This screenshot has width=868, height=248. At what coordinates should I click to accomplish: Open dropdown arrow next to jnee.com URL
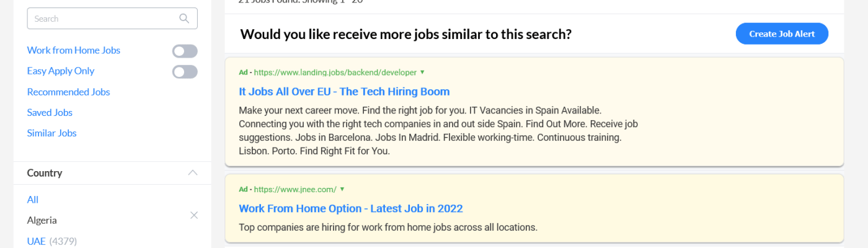point(342,189)
